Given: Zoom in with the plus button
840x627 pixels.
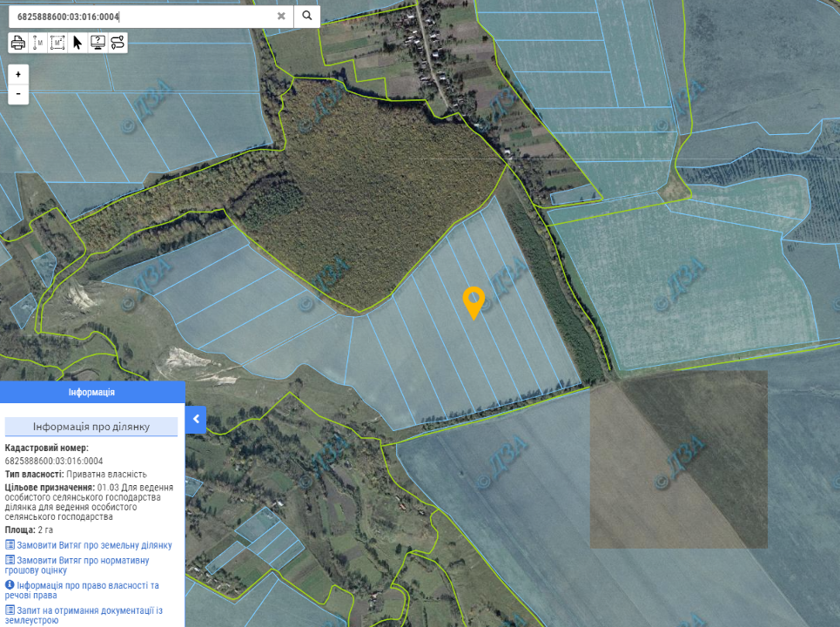Looking at the screenshot, I should click(18, 75).
